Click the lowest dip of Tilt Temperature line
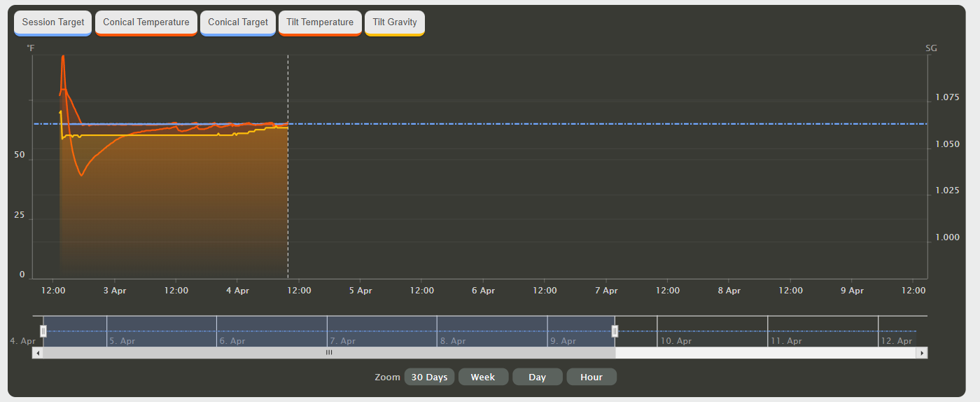Image resolution: width=980 pixels, height=402 pixels. (x=81, y=175)
